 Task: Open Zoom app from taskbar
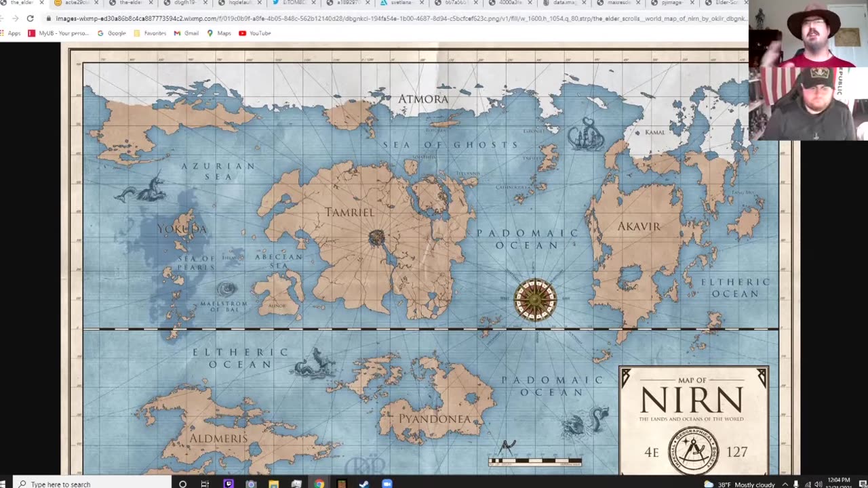pyautogui.click(x=387, y=484)
